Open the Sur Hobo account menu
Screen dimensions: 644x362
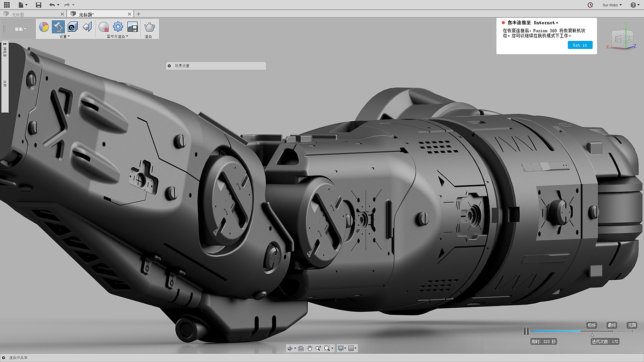(x=612, y=5)
